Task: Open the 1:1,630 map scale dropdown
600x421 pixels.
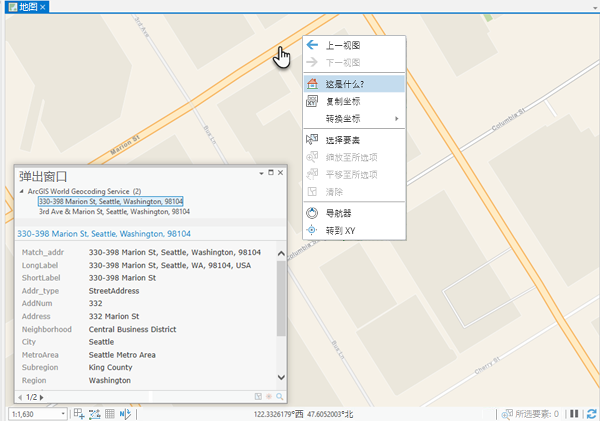Action: coord(64,413)
